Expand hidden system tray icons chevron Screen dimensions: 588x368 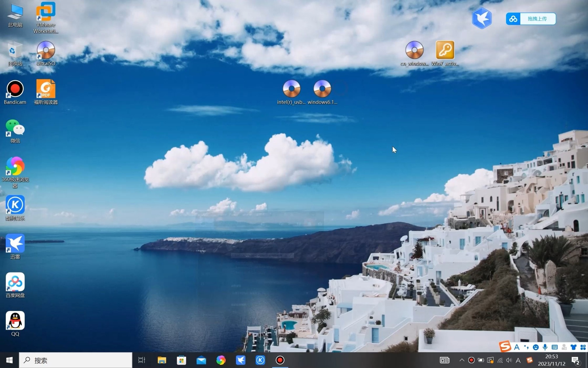[462, 360]
